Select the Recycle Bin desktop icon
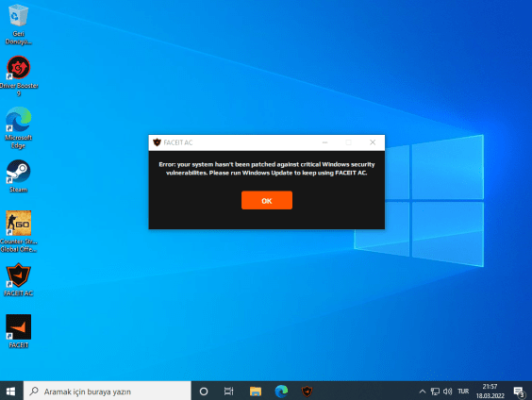Viewport: 532px width, 400px height. tap(18, 25)
